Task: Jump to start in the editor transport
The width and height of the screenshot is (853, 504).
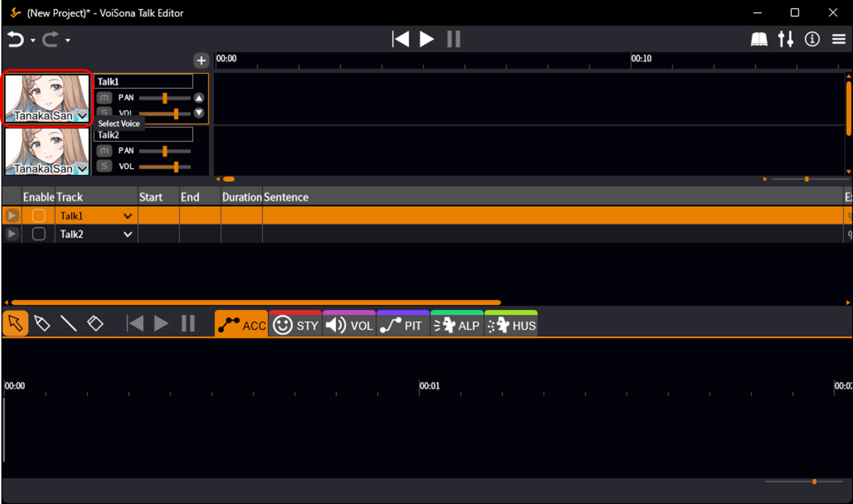Action: click(x=135, y=324)
